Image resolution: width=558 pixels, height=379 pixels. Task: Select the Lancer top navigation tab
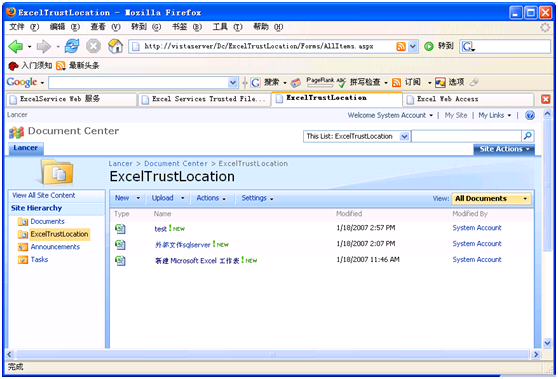click(26, 148)
